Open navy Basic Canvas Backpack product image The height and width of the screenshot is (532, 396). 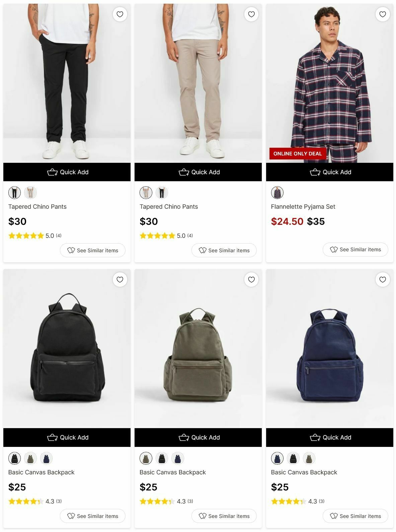(x=330, y=348)
